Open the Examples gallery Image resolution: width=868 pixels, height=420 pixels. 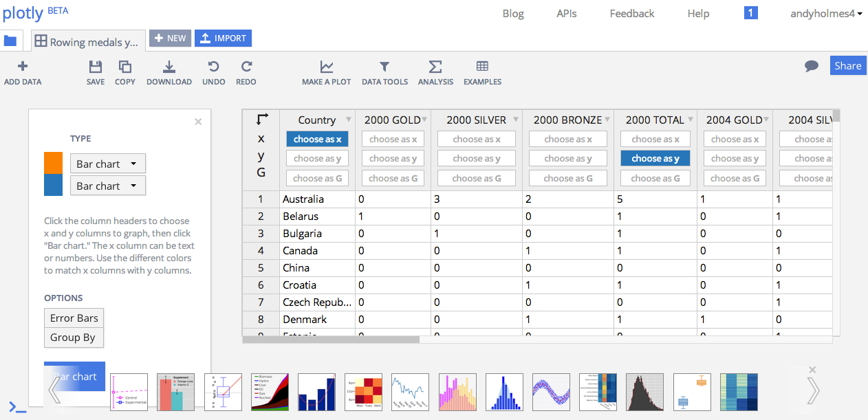click(482, 72)
